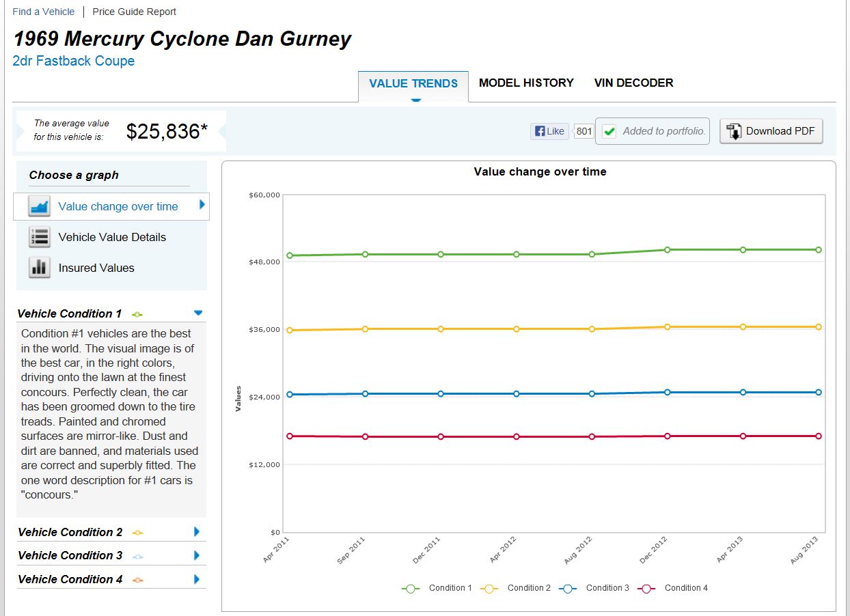Expand the Vehicle Condition 2 section

197,532
